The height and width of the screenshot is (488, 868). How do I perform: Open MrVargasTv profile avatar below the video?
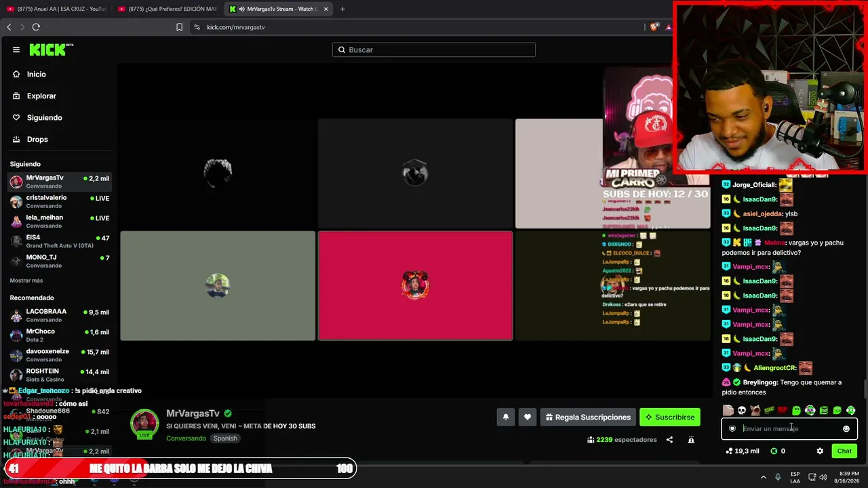pos(144,424)
